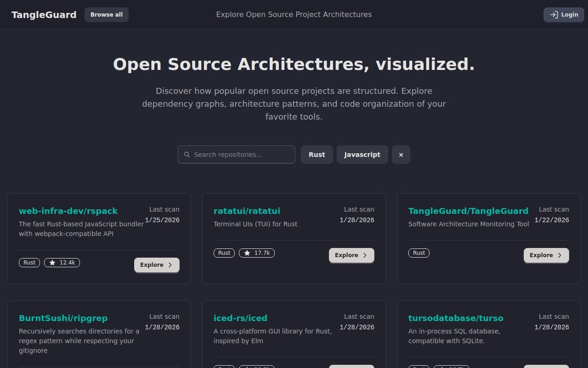588x368 pixels.
Task: Click the star icon on rspack card
Action: pos(52,263)
